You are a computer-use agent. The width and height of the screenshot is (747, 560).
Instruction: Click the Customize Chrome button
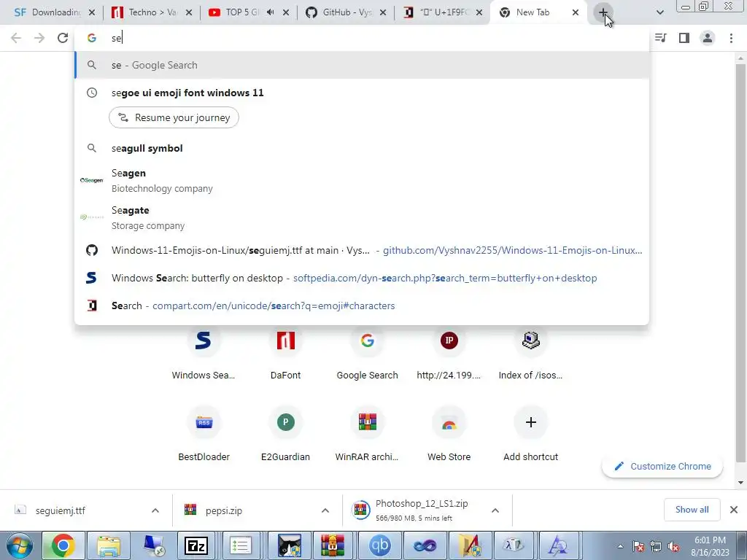(x=662, y=466)
